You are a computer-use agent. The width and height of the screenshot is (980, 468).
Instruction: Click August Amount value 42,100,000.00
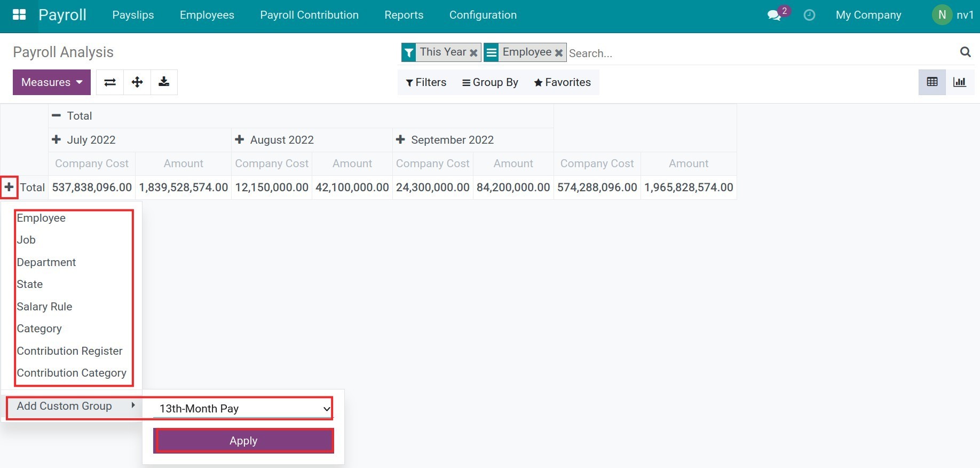click(352, 188)
